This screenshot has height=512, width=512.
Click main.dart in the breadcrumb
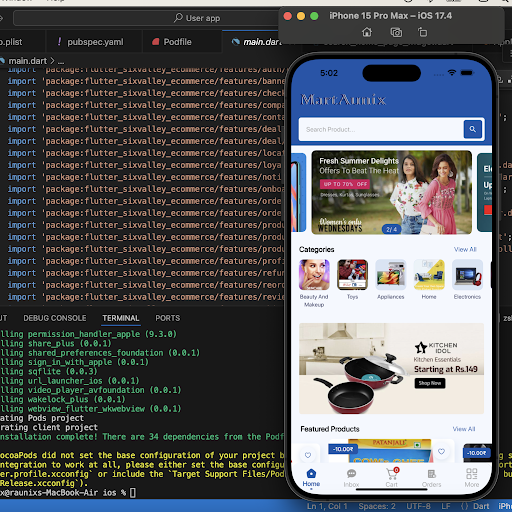(x=28, y=61)
